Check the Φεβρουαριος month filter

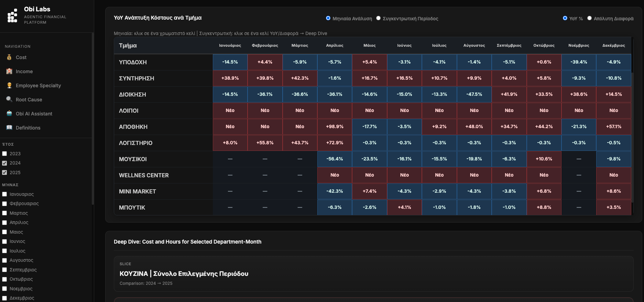point(4,204)
